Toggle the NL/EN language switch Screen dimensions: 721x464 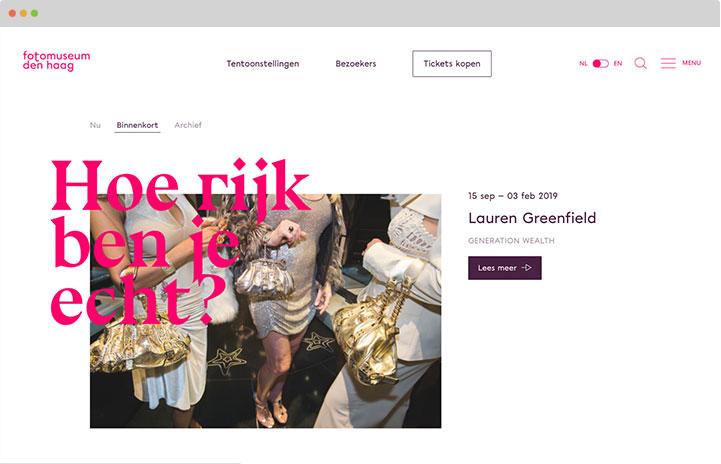point(601,63)
